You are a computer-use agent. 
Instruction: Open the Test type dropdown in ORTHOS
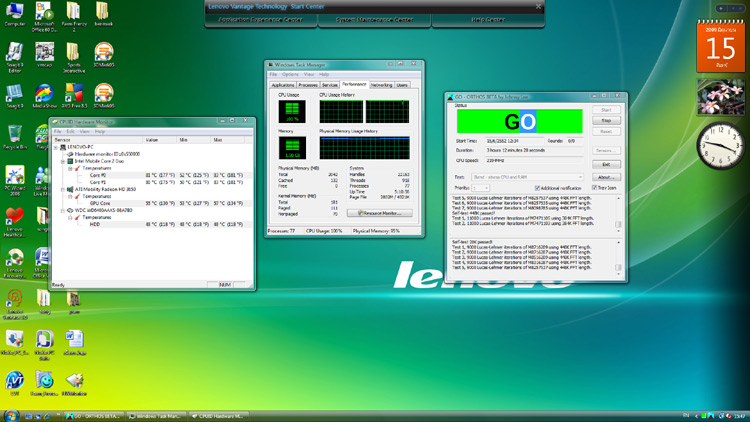point(527,177)
